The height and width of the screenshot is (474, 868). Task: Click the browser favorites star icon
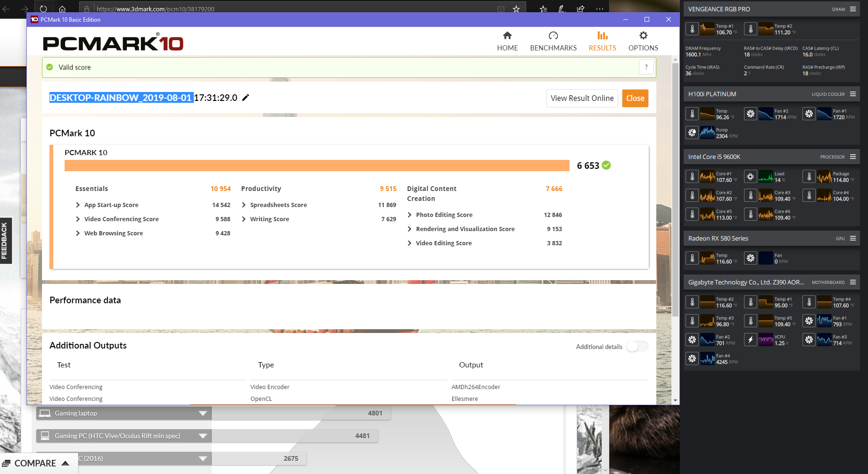pos(516,8)
